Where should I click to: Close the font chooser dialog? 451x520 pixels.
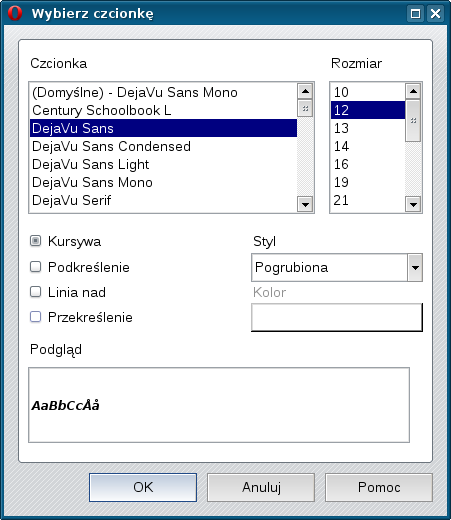click(x=435, y=14)
